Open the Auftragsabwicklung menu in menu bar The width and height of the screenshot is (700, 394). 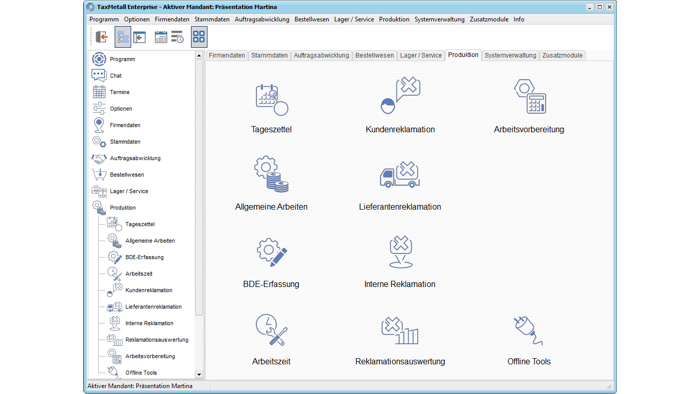[x=262, y=19]
